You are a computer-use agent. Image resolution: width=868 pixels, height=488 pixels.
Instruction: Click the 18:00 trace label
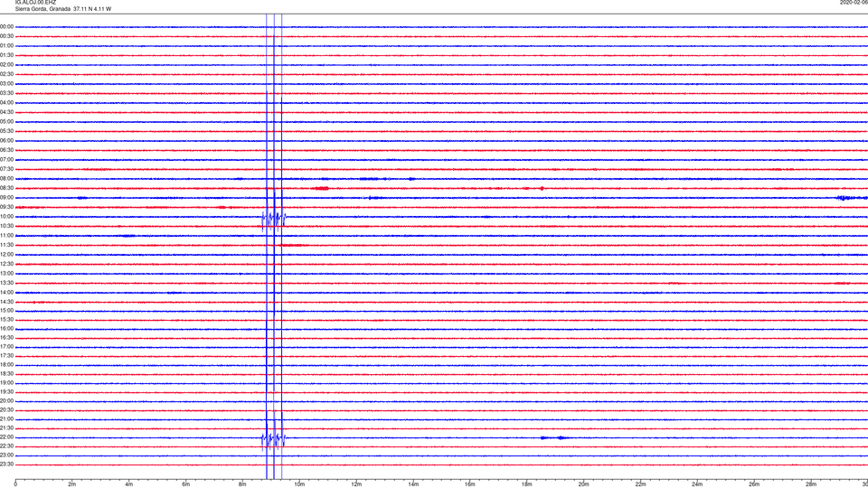(6, 364)
